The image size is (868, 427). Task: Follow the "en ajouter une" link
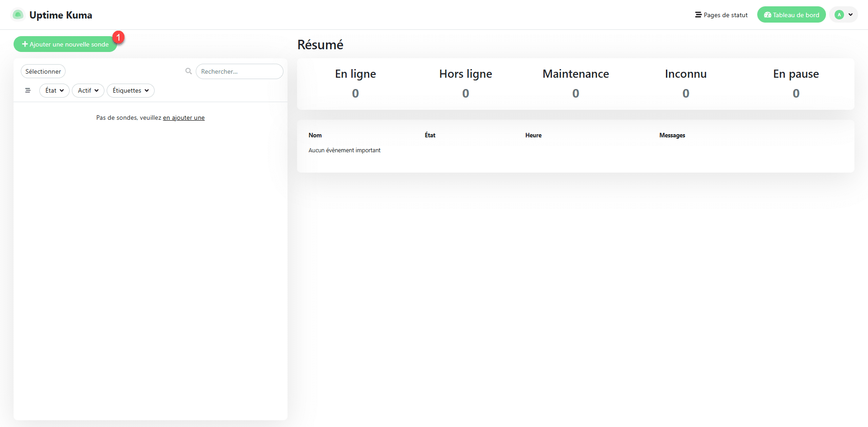coord(184,117)
